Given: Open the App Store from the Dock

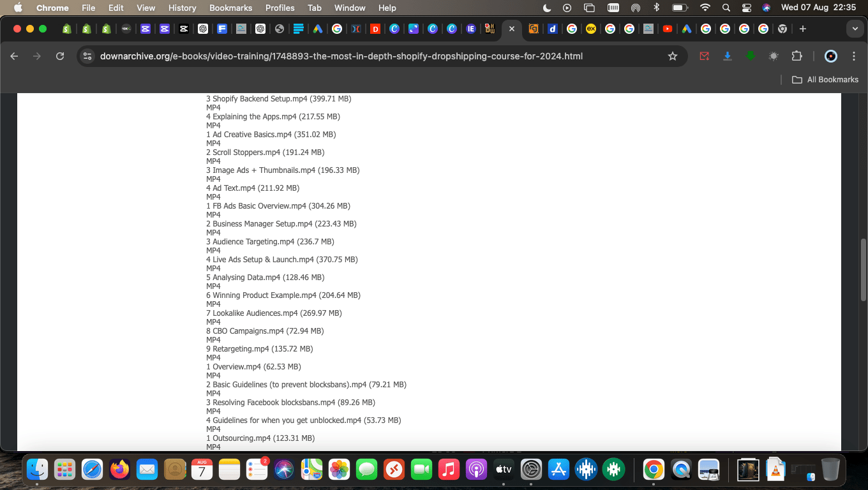Looking at the screenshot, I should click(558, 470).
